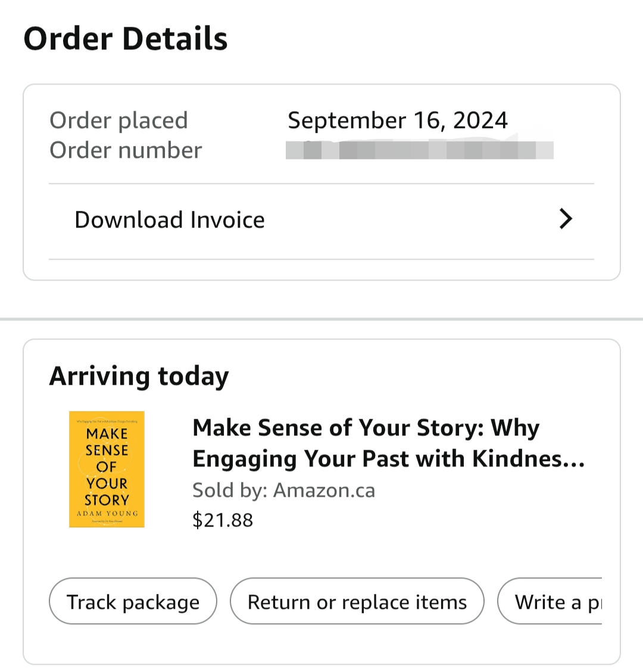Tap Return or replace items button
This screenshot has width=643, height=672.
(357, 602)
